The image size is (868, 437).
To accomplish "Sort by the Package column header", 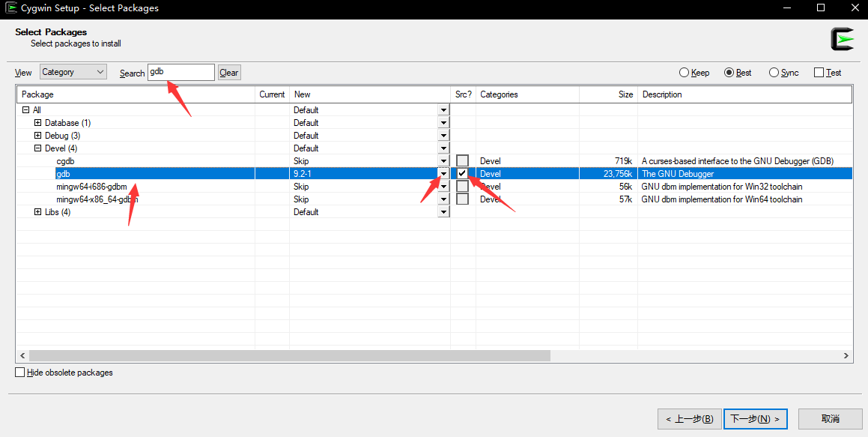I will tap(136, 94).
